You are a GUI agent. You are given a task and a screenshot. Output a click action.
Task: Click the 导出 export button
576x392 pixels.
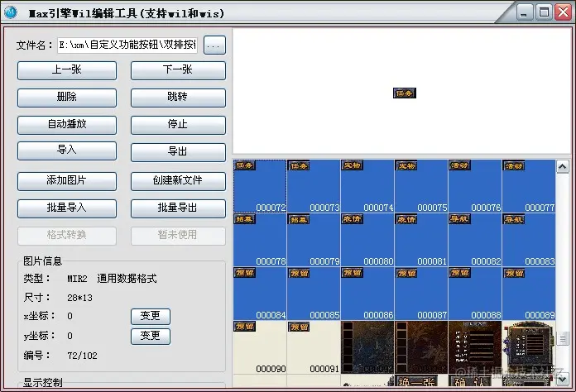tap(178, 152)
